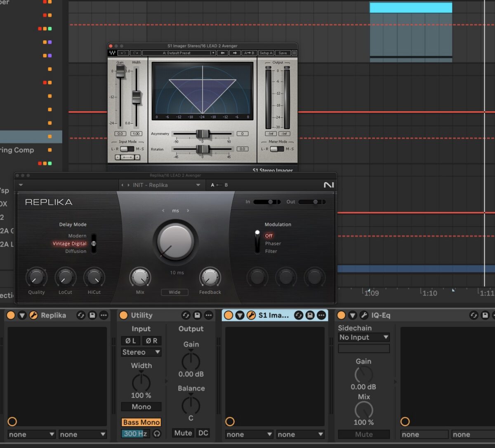Open the IQ-Eq plug-in window via wrench
Image resolution: width=495 pixels, height=448 pixels.
click(363, 315)
